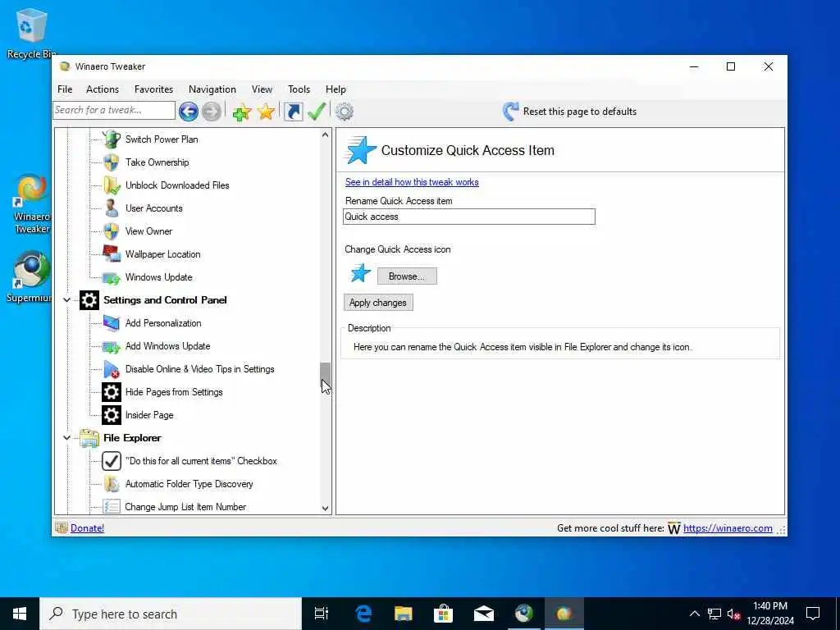Launch Microsoft Edge from taskbar
Viewport: 840px width, 630px height.
(363, 614)
